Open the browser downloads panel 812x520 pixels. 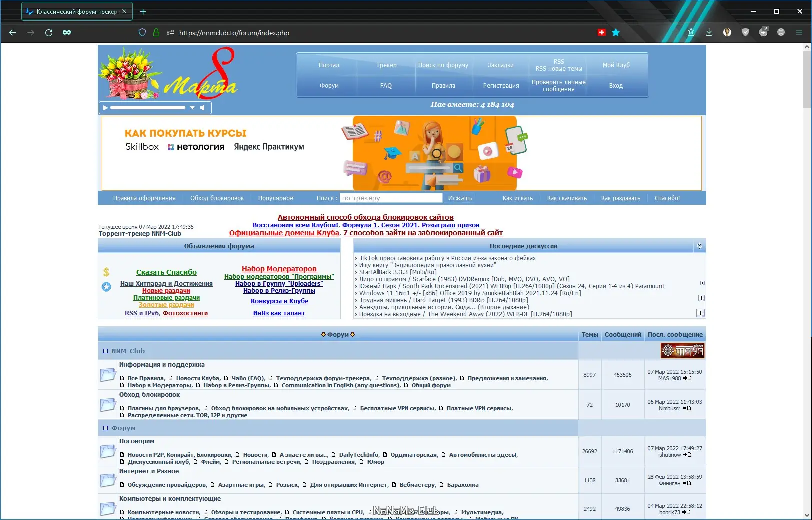pyautogui.click(x=709, y=32)
